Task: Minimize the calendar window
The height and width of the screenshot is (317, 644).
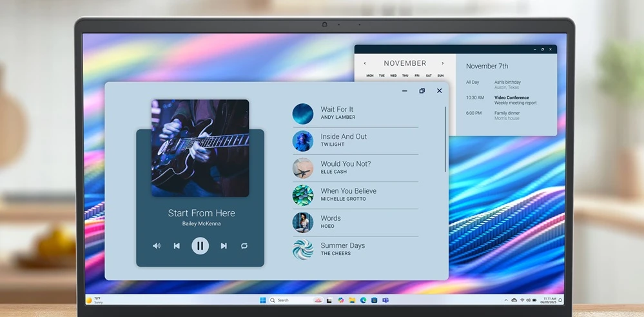Action: click(535, 49)
